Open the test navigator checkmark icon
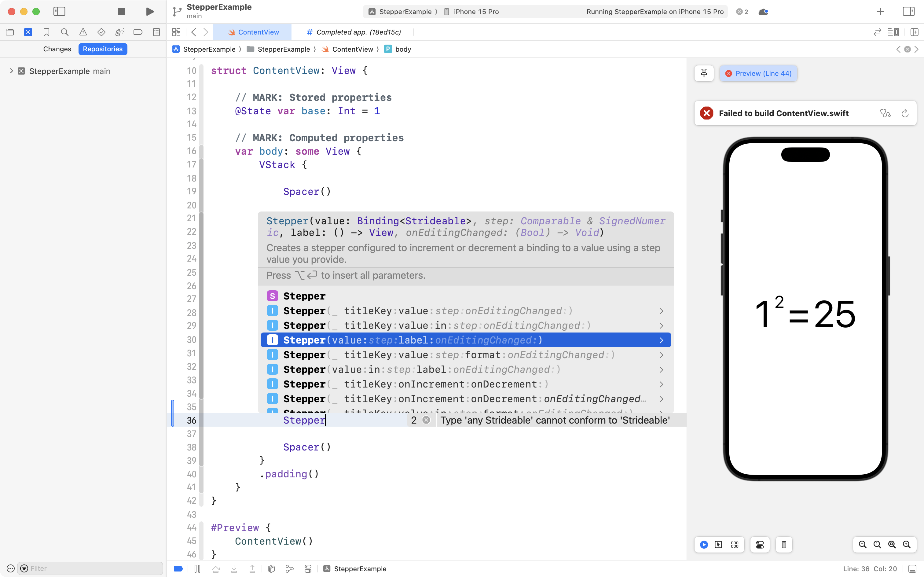This screenshot has width=924, height=577. 101,32
